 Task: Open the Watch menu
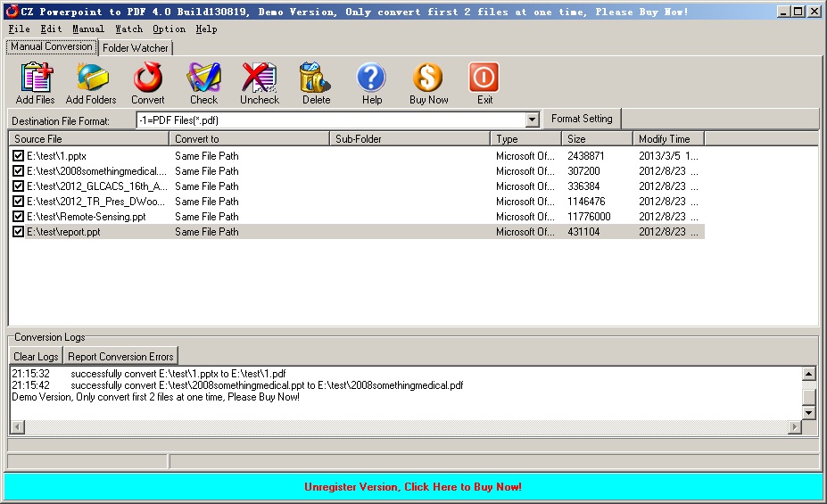128,29
